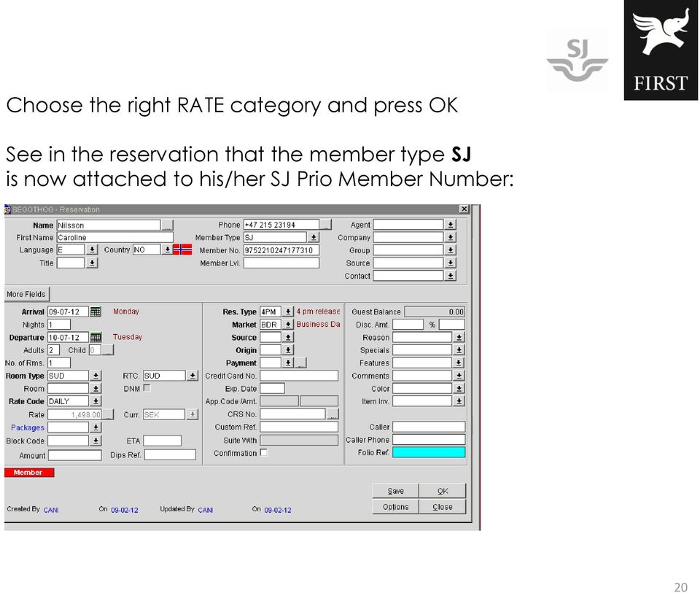The height and width of the screenshot is (593, 700).
Task: Click the Nights input field
Action: pos(59,325)
